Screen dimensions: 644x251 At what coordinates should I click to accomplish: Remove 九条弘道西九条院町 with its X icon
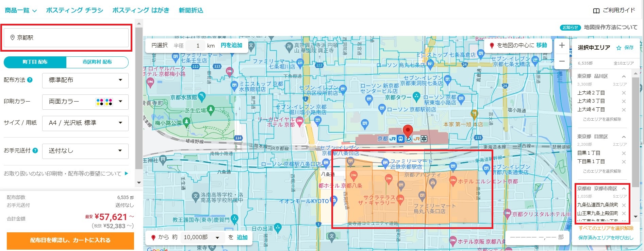pyautogui.click(x=624, y=205)
